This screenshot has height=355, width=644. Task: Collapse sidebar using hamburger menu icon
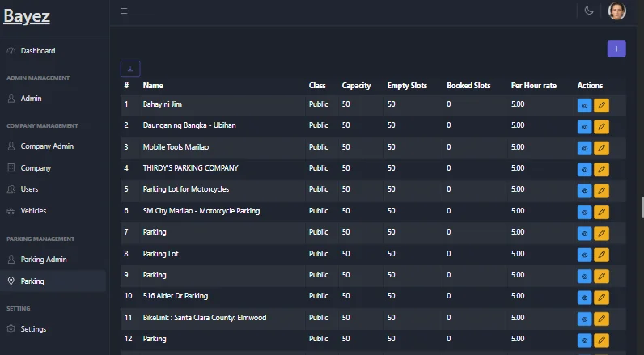pyautogui.click(x=124, y=11)
